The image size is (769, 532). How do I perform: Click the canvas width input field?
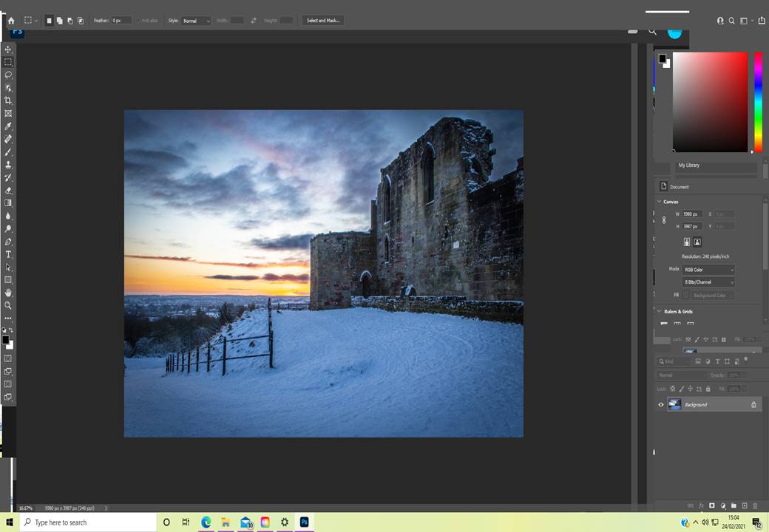691,214
